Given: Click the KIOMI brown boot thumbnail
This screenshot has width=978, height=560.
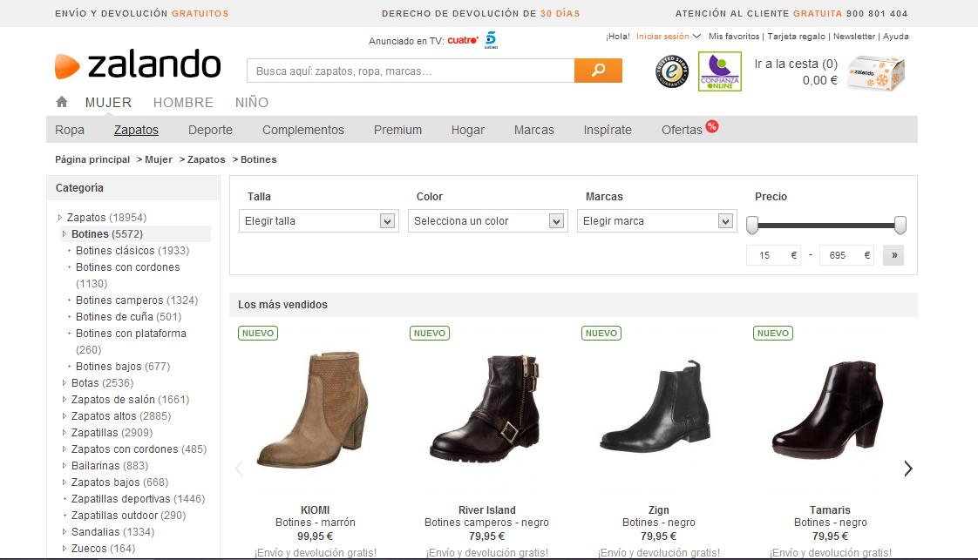Looking at the screenshot, I should point(315,409).
